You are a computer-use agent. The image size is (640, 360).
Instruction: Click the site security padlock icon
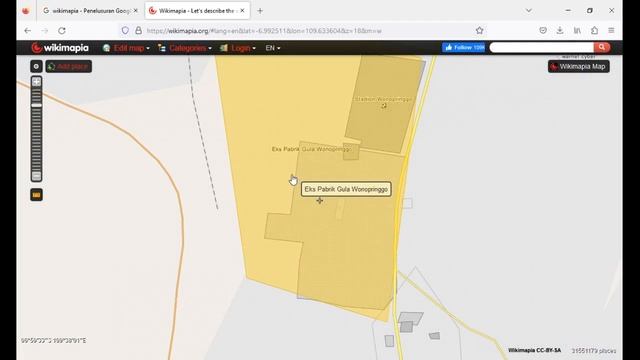point(138,31)
